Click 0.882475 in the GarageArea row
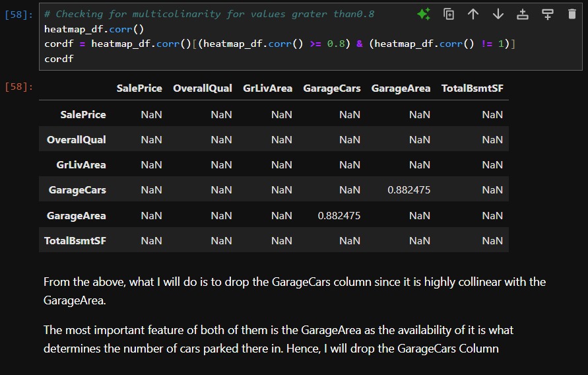 (x=339, y=216)
